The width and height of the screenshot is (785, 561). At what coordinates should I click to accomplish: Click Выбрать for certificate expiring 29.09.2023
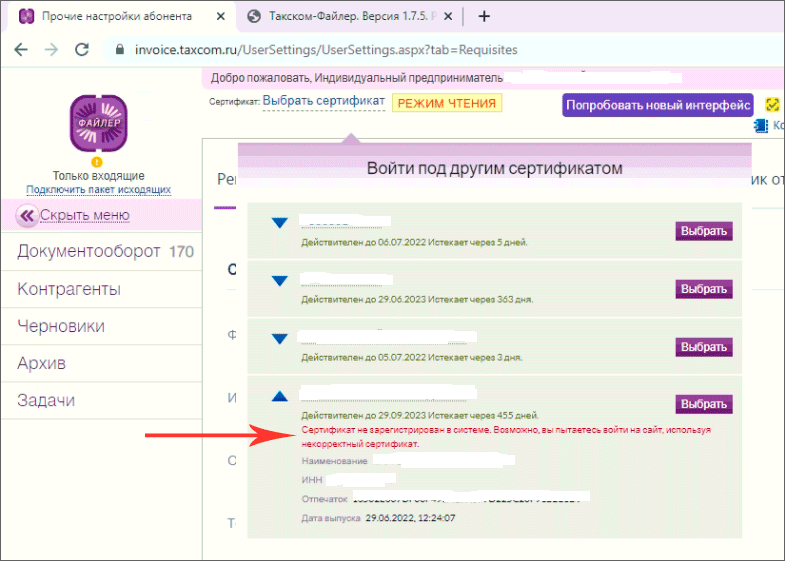pos(703,404)
